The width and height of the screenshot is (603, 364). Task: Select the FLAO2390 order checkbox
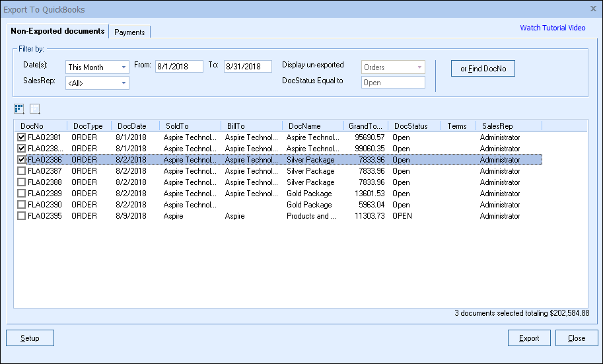[22, 205]
